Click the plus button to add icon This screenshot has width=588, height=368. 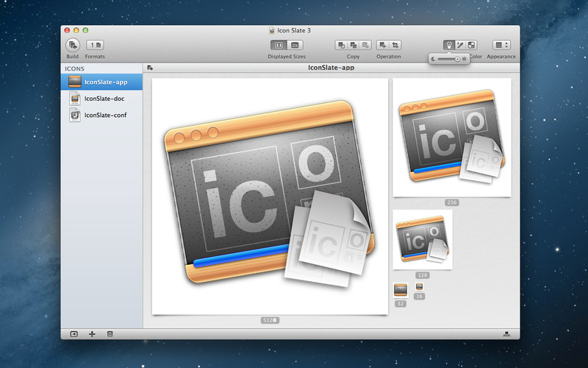[92, 334]
